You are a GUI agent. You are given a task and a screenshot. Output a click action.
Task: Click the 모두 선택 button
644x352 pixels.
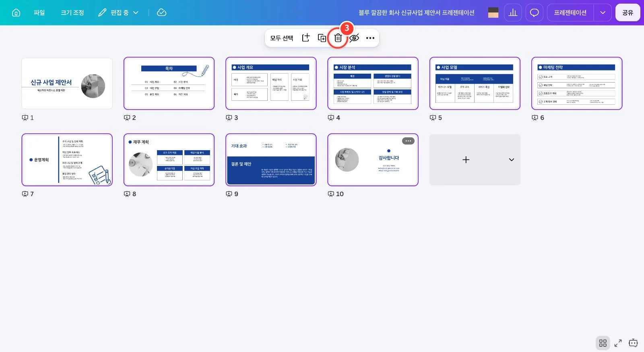[x=282, y=38]
